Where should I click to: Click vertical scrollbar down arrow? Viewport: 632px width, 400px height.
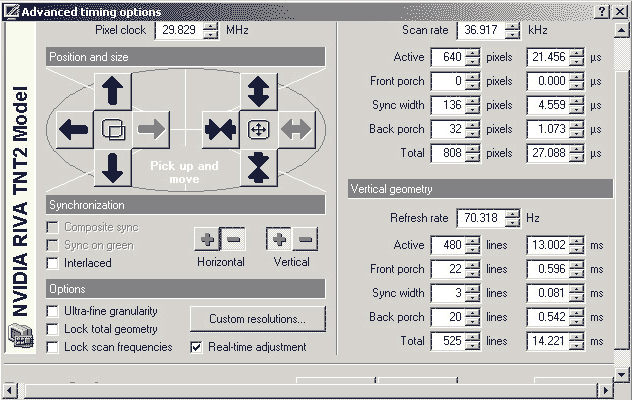point(622,375)
